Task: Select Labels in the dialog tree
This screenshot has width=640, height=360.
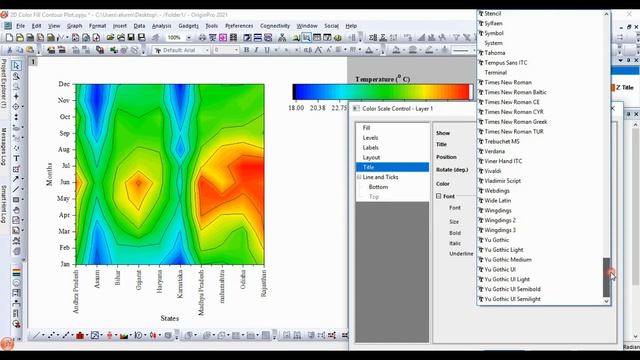Action: coord(371,147)
